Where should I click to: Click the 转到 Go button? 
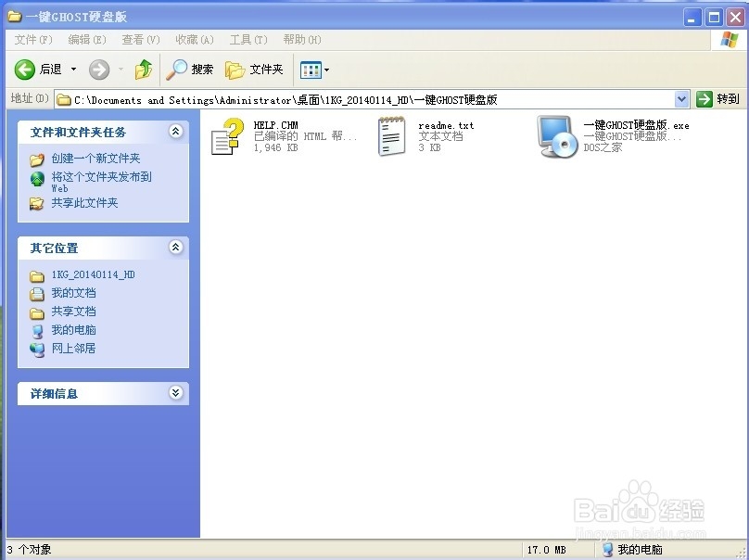click(x=718, y=99)
